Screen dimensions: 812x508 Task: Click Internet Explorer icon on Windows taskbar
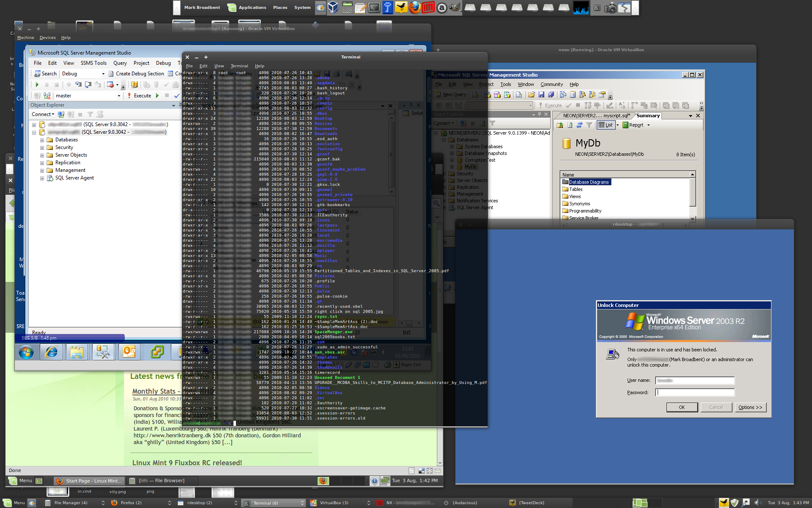pos(51,352)
